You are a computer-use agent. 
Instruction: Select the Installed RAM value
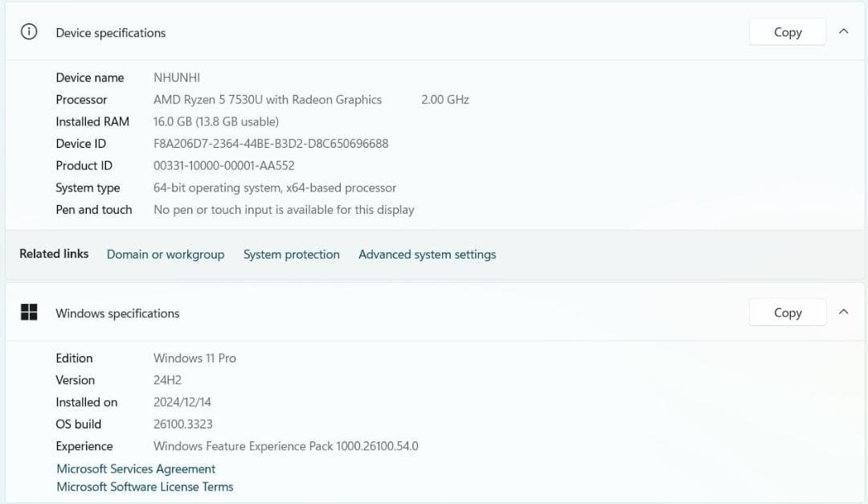click(215, 121)
